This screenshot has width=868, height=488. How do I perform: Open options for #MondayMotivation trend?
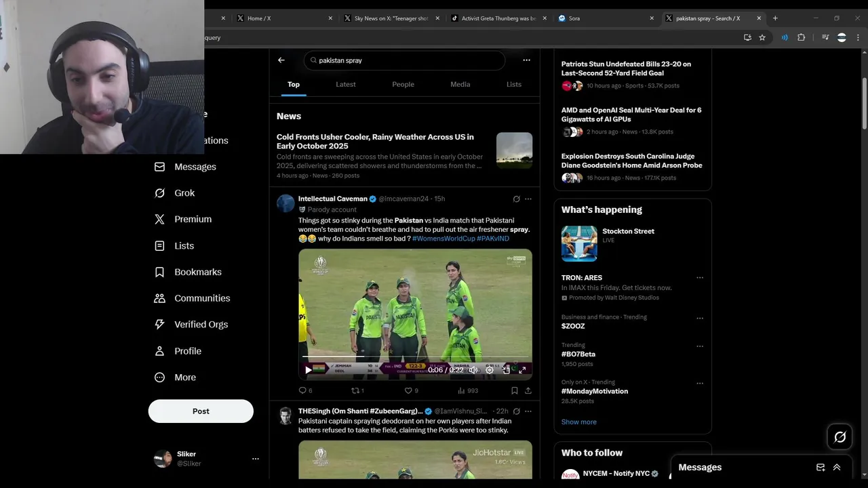tap(700, 383)
